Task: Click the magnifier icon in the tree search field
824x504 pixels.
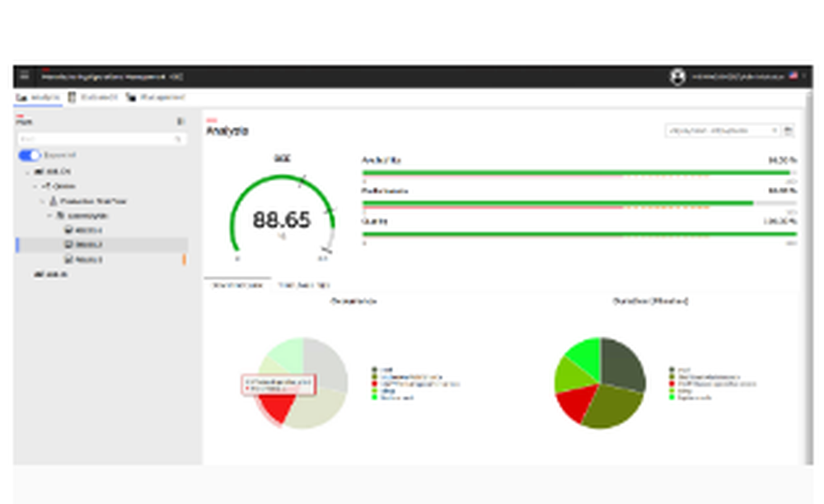Action: [x=178, y=138]
